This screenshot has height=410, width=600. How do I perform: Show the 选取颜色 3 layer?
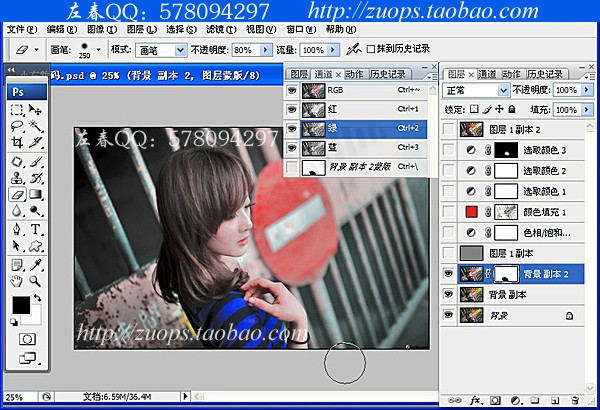448,150
